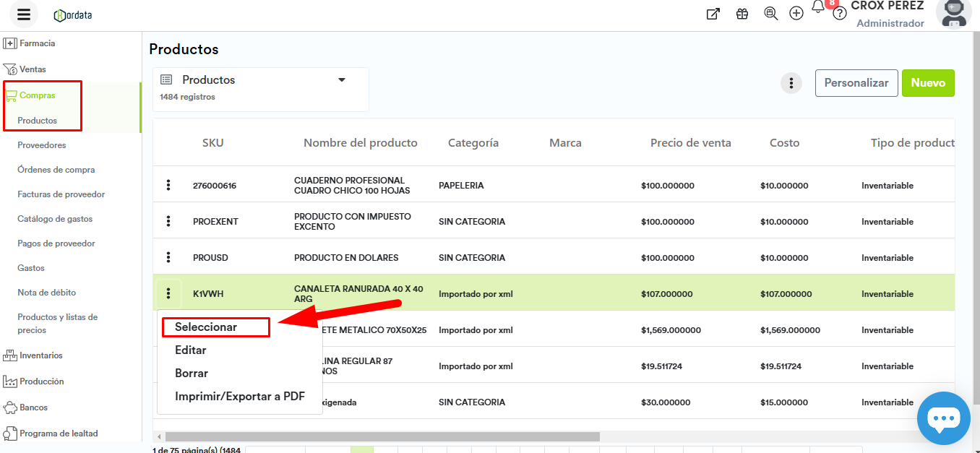Choose Seleccionar from the context menu
The height and width of the screenshot is (453, 980).
206,327
